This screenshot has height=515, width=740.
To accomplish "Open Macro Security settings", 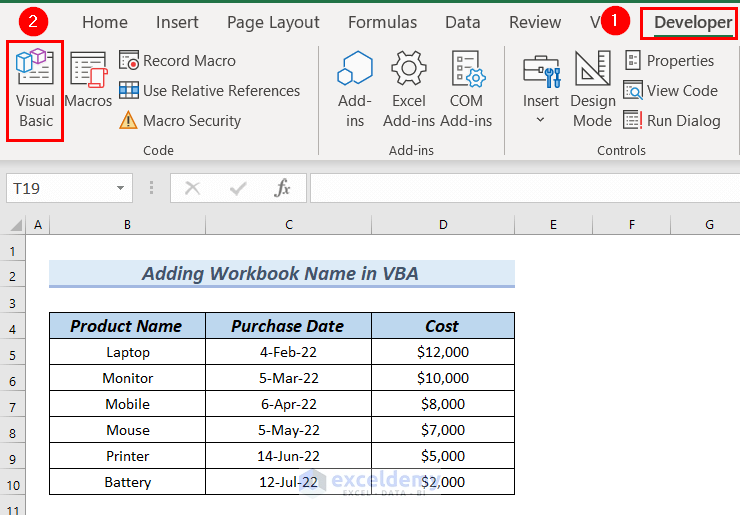I will tap(180, 121).
